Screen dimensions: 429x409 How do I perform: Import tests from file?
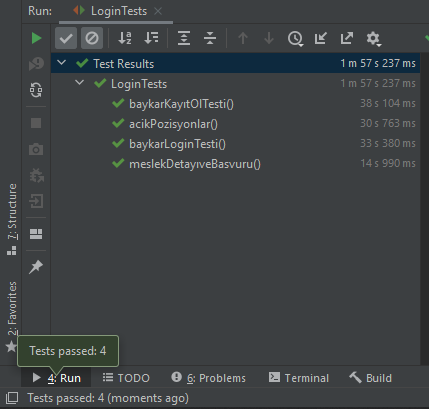321,38
